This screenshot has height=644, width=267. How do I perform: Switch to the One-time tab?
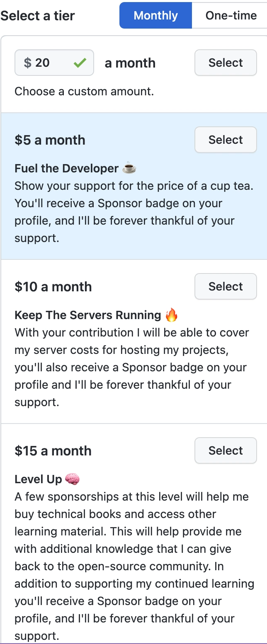click(x=231, y=16)
